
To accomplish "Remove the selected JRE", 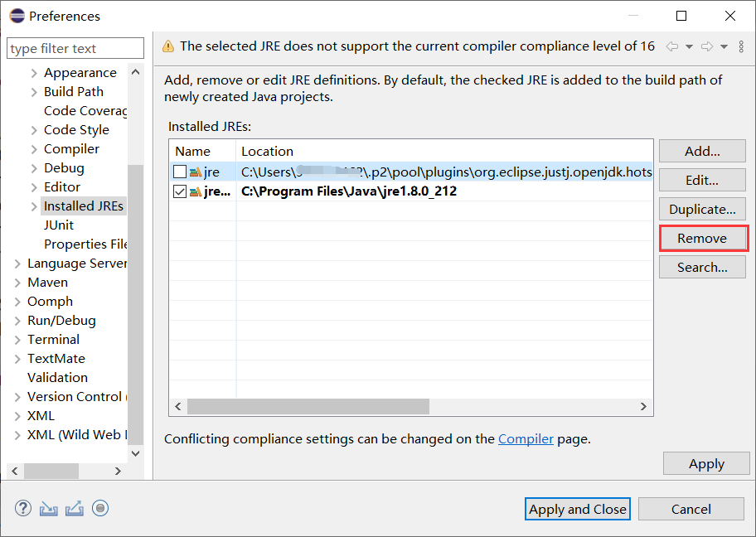I will (702, 238).
